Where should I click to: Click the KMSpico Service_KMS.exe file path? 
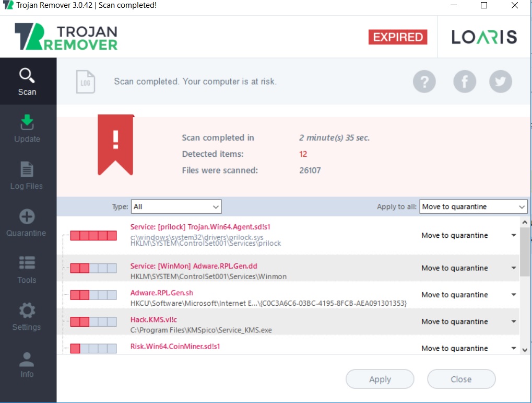(201, 330)
